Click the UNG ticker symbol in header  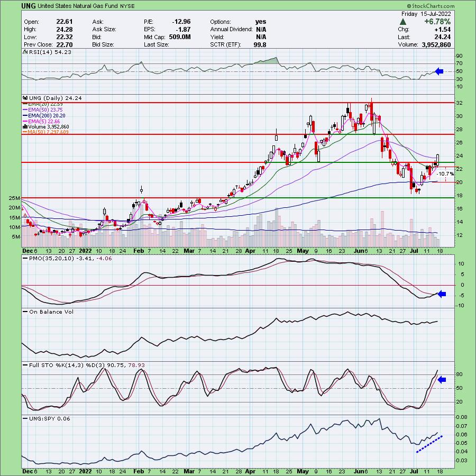[29, 6]
